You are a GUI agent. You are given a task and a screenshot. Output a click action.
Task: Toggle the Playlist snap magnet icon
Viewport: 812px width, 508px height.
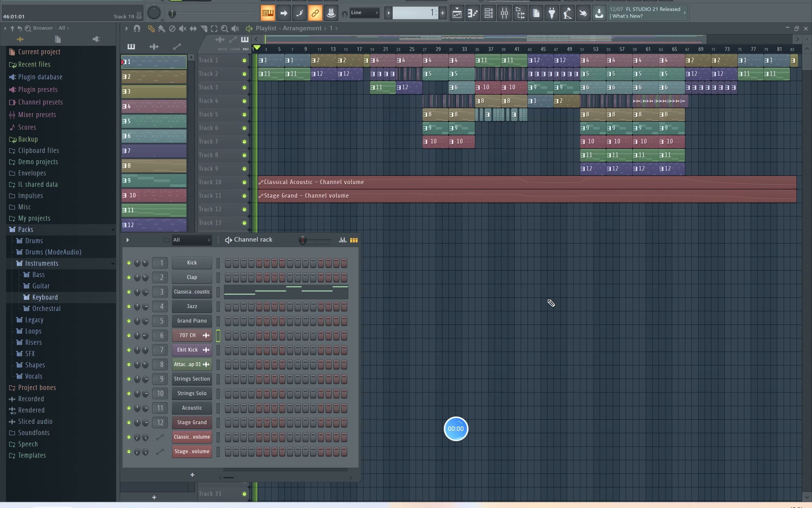point(137,29)
